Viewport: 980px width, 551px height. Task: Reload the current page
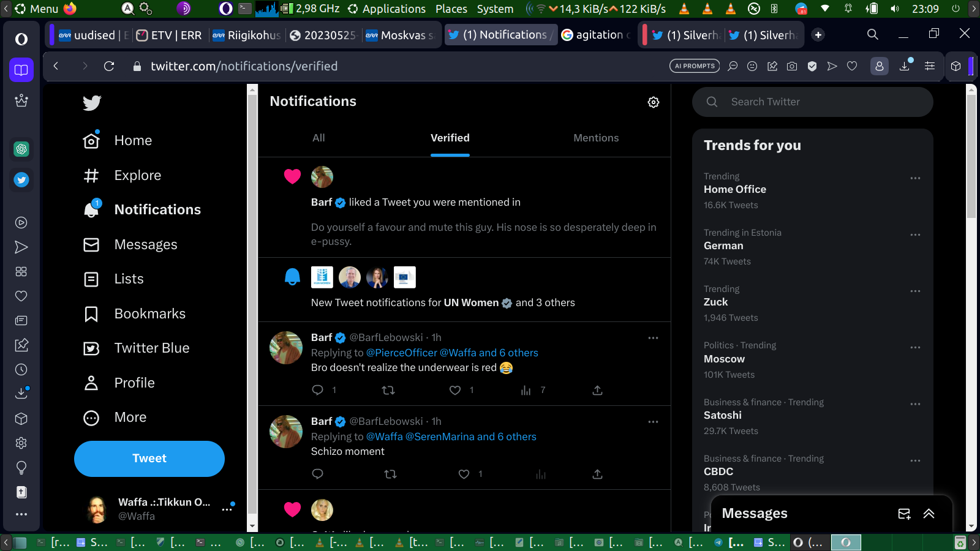pyautogui.click(x=109, y=66)
